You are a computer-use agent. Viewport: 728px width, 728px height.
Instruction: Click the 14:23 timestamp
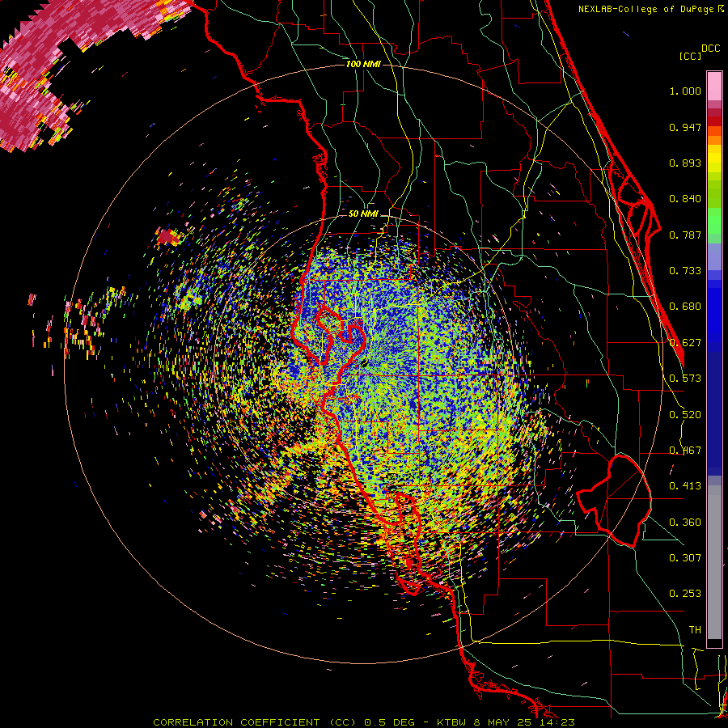(x=557, y=722)
